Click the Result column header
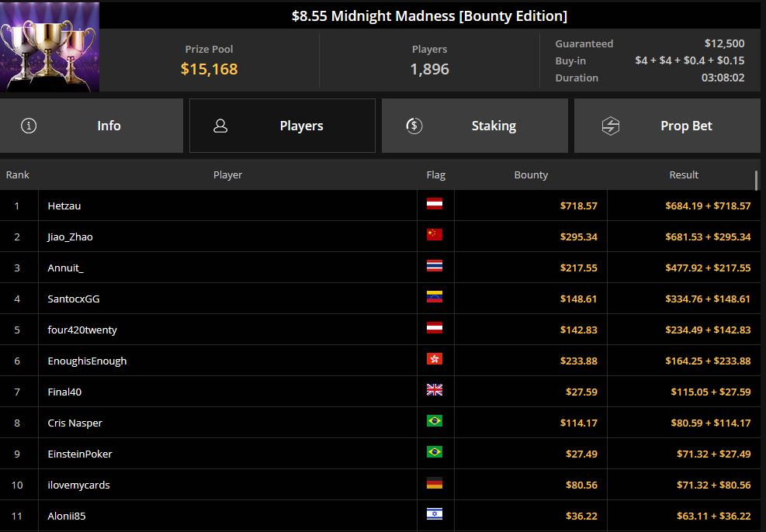 point(684,174)
